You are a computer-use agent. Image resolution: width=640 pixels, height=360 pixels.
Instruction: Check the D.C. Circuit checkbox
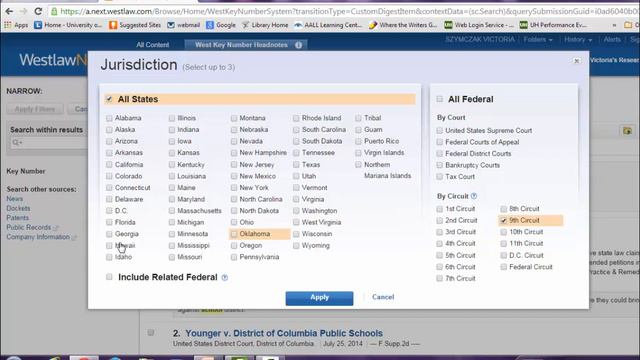(x=504, y=256)
